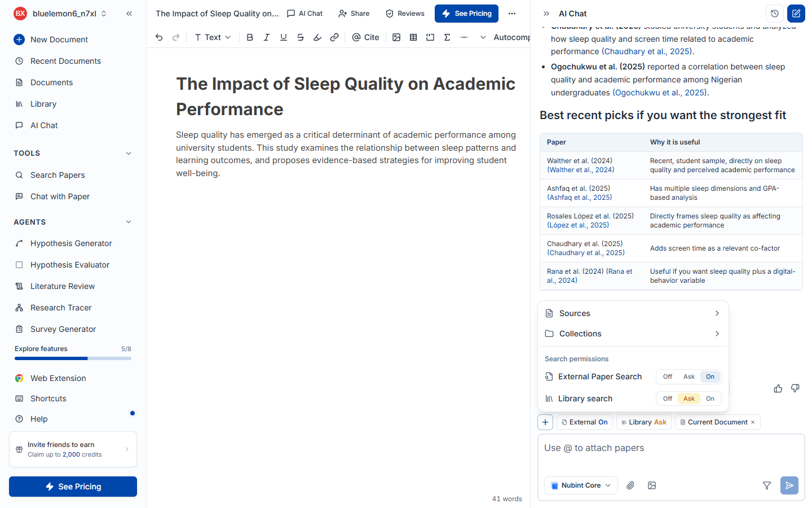Viewport: 812px width, 508px height.
Task: Apply strikethrough formatting
Action: [301, 37]
